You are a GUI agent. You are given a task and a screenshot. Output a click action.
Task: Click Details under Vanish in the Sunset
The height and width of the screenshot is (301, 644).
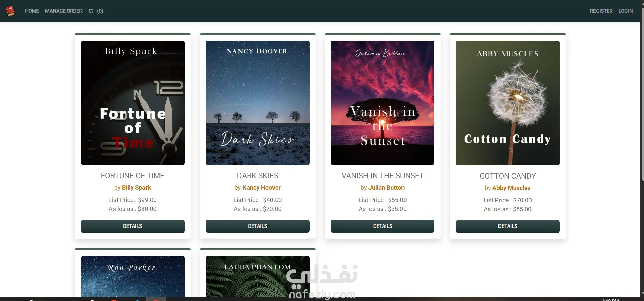point(383,226)
